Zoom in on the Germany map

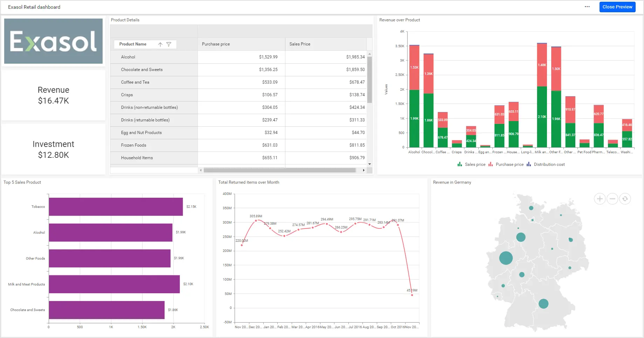coord(600,199)
